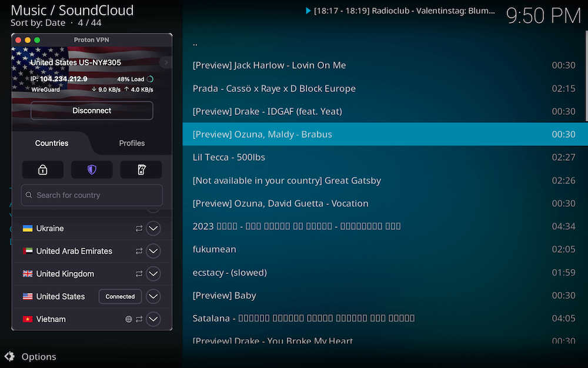Click the United States US-NY#305 server name
Image resolution: width=588 pixels, height=368 pixels.
pyautogui.click(x=76, y=62)
